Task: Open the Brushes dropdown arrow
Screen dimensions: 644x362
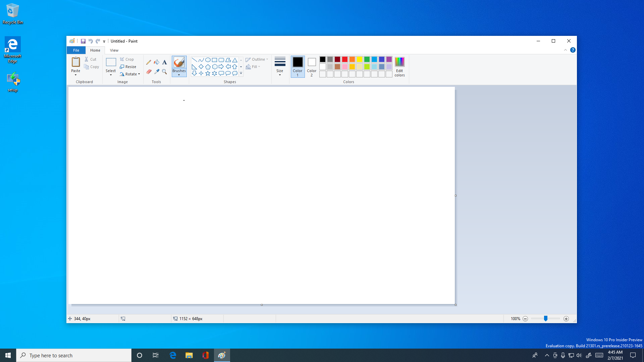Action: pos(179,75)
